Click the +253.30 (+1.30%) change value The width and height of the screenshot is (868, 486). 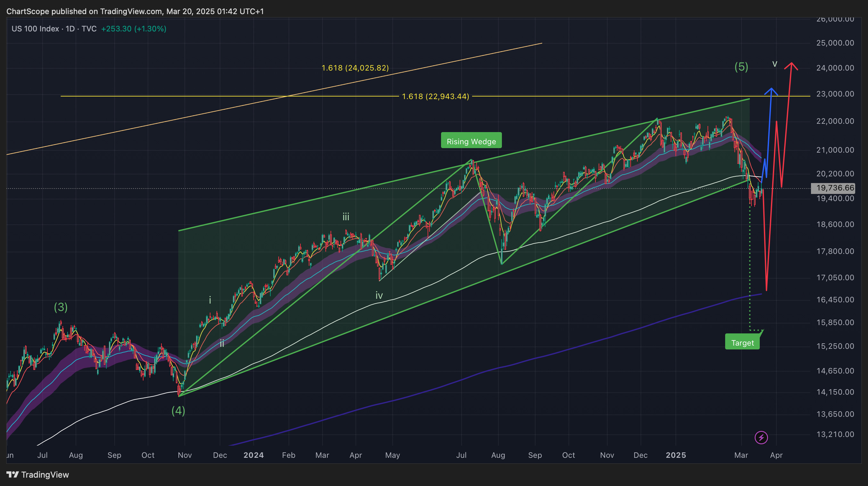(x=134, y=29)
